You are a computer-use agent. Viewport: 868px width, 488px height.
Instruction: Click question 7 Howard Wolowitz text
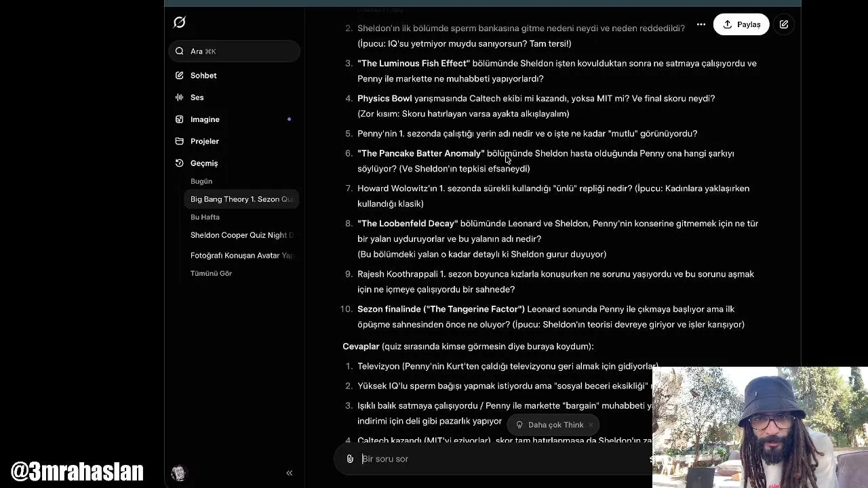tap(553, 196)
